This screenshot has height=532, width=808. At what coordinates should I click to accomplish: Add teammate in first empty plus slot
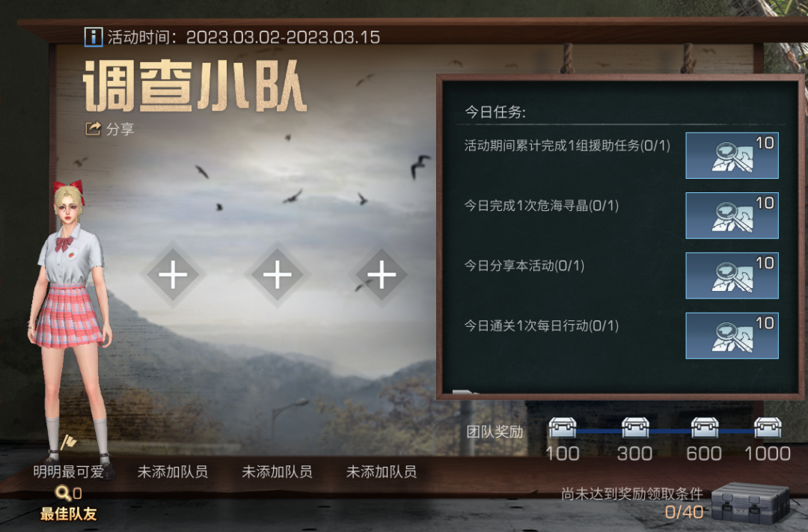point(173,275)
